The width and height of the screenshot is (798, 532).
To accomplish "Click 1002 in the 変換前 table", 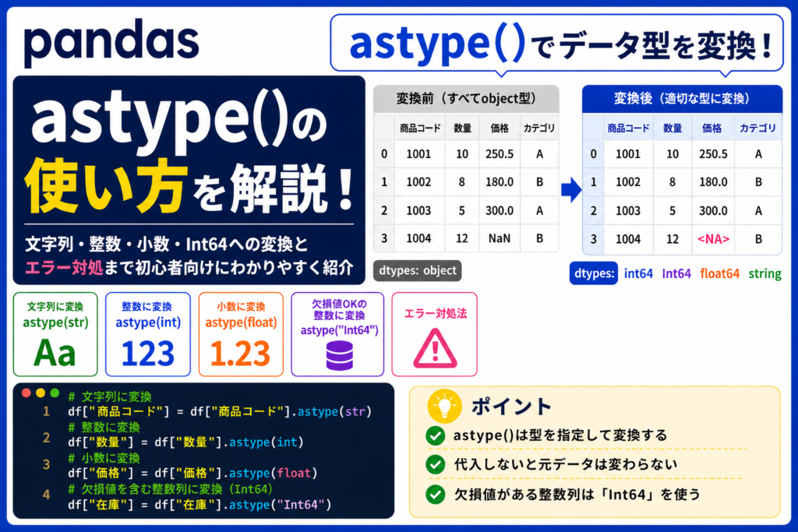I will 418,182.
